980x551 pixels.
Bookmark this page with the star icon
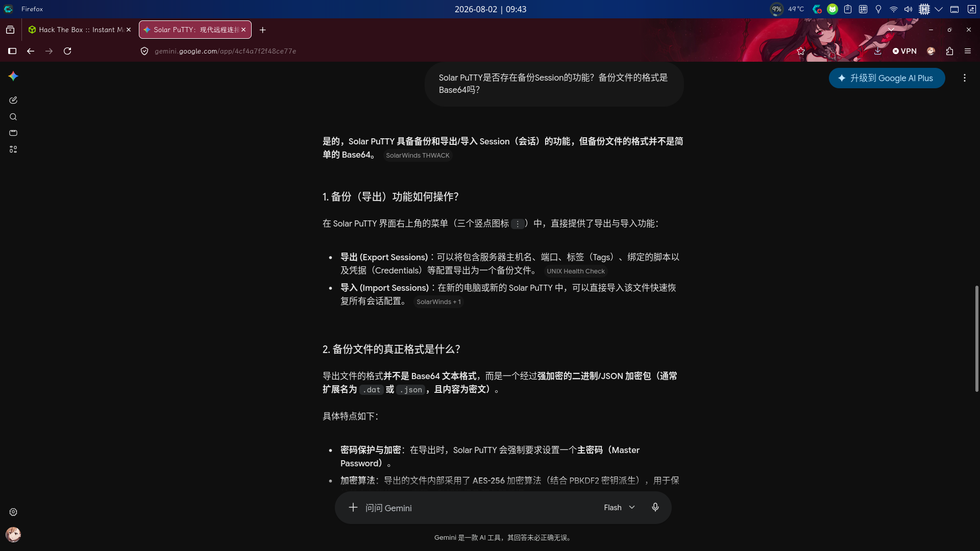point(801,51)
